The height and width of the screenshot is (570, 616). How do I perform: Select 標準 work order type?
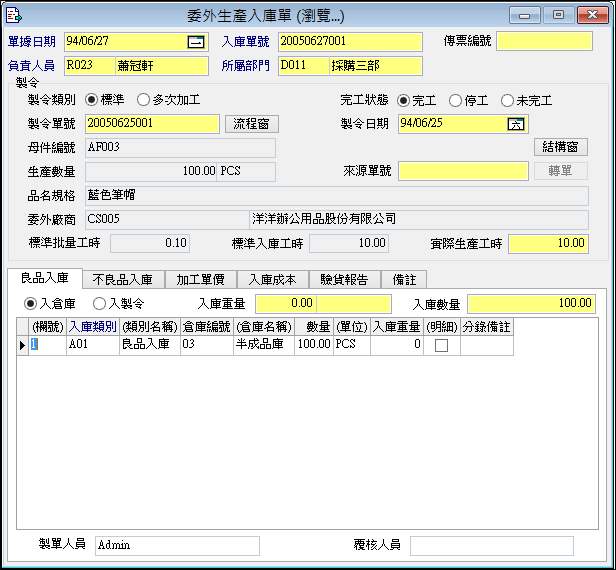point(93,100)
